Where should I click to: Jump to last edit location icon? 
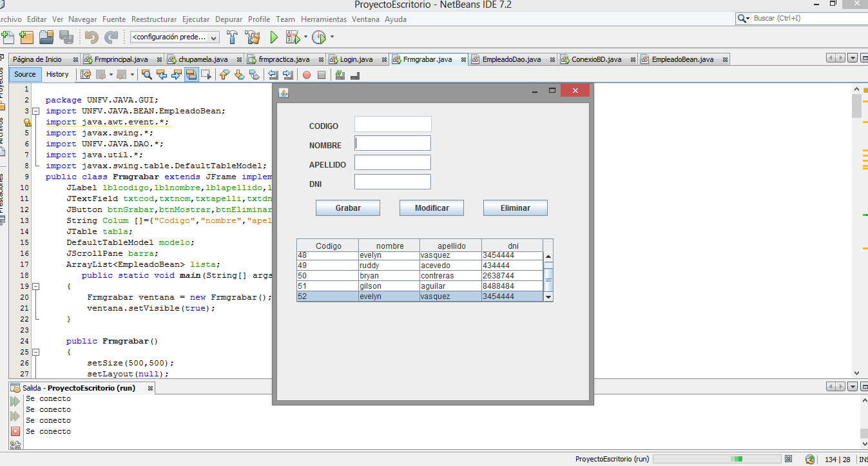click(86, 75)
